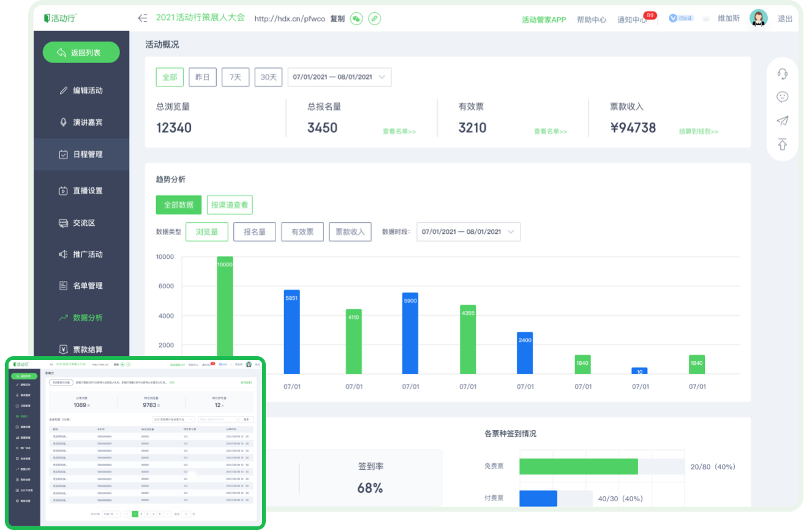Click the back arrow beside event title

(x=143, y=18)
